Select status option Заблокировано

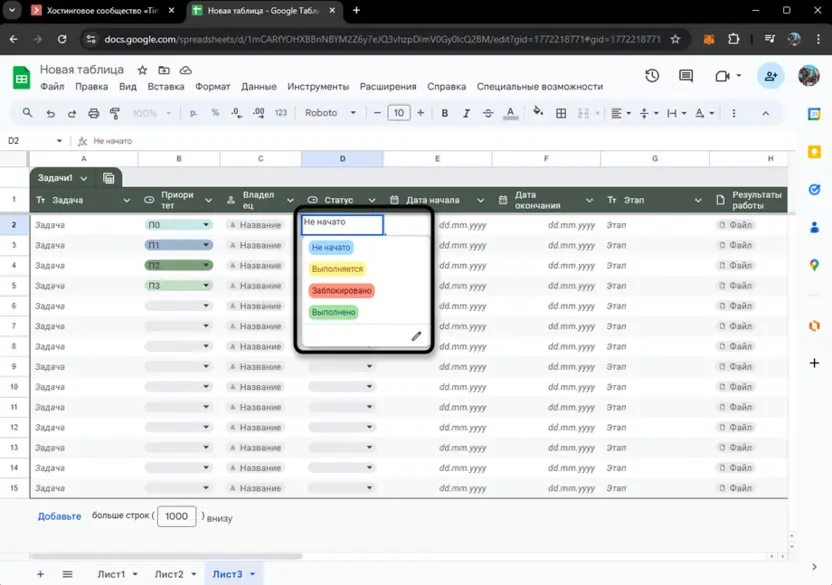coord(342,291)
